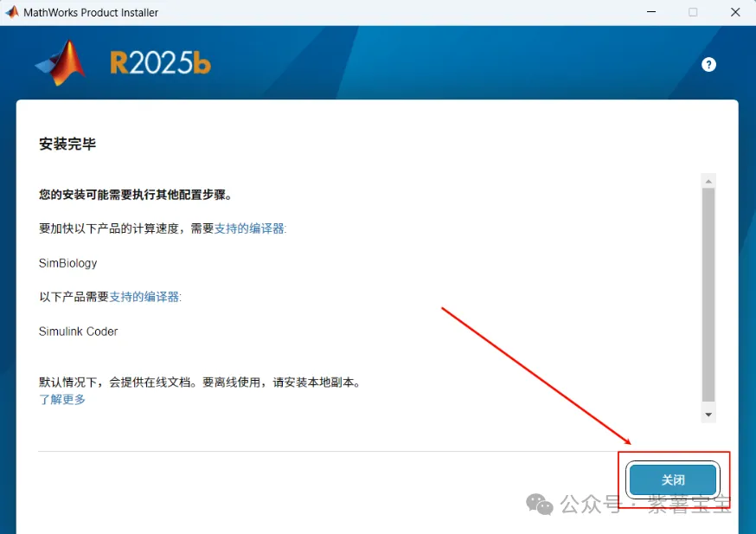
Task: Open the 了解更多 link
Action: 62,399
